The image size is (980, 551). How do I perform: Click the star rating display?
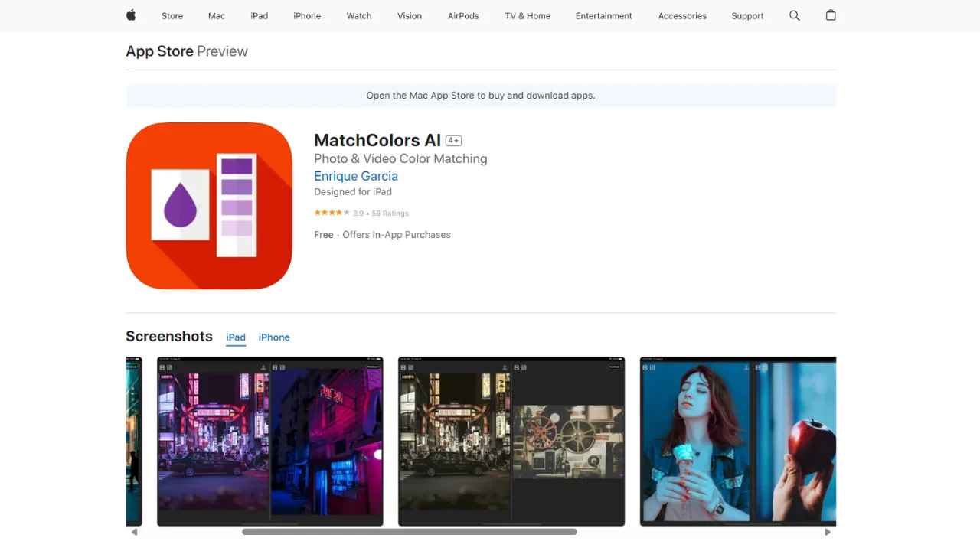pyautogui.click(x=332, y=213)
